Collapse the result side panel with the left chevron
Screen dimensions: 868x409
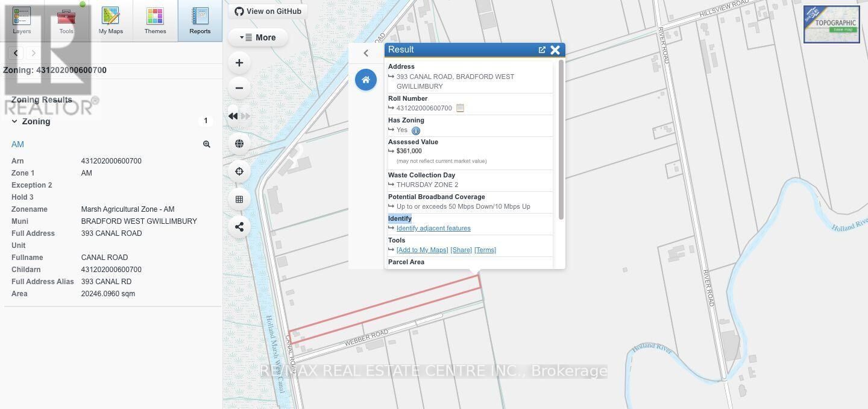point(366,53)
